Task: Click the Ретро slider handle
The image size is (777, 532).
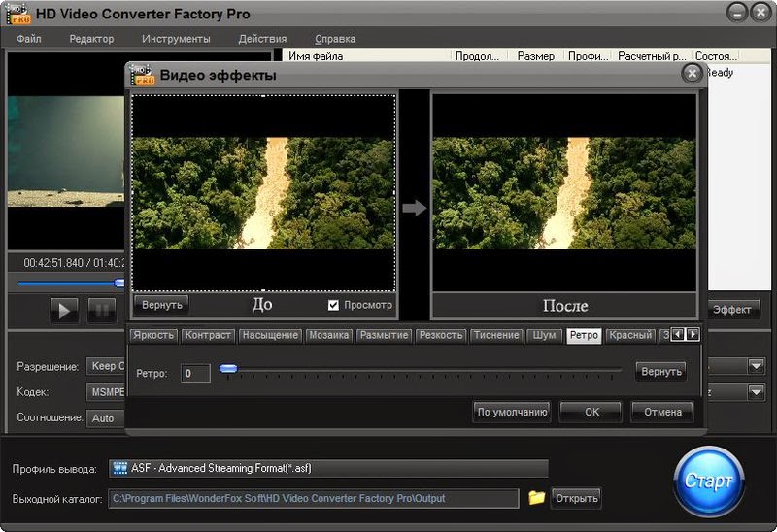Action: (x=228, y=368)
